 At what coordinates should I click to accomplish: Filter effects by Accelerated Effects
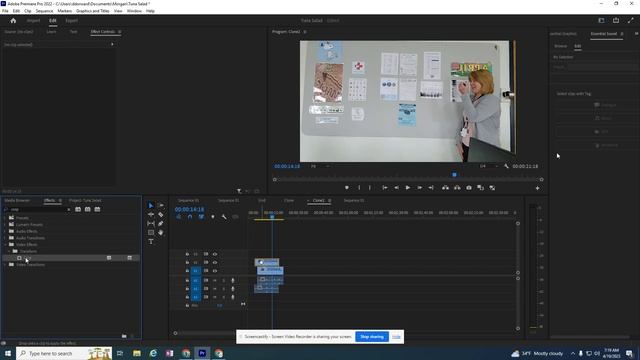click(78, 209)
